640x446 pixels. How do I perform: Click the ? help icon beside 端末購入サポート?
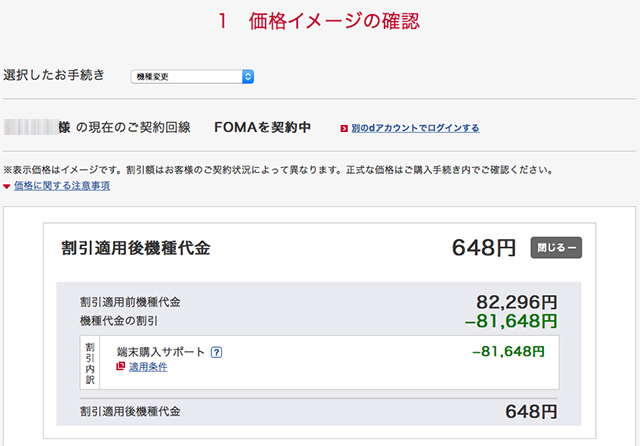point(216,352)
